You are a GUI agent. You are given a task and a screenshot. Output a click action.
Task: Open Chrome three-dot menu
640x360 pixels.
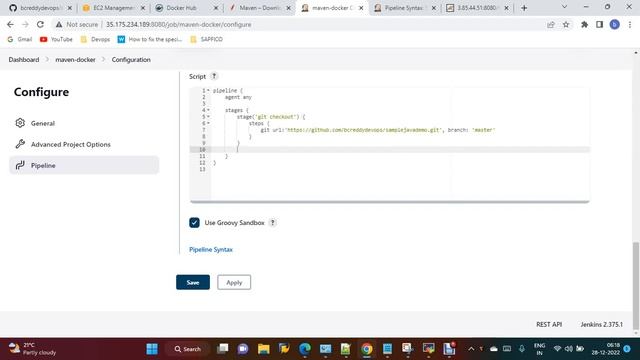click(630, 24)
